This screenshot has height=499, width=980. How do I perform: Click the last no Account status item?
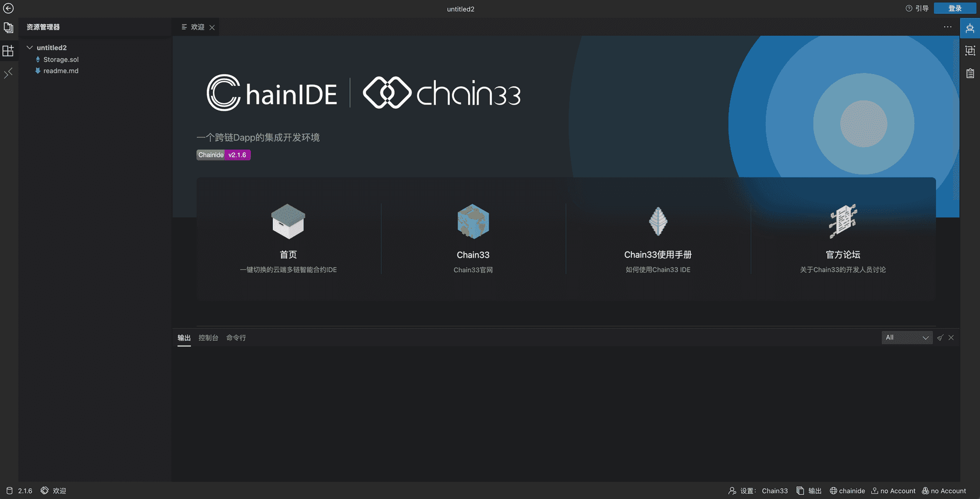(x=944, y=491)
